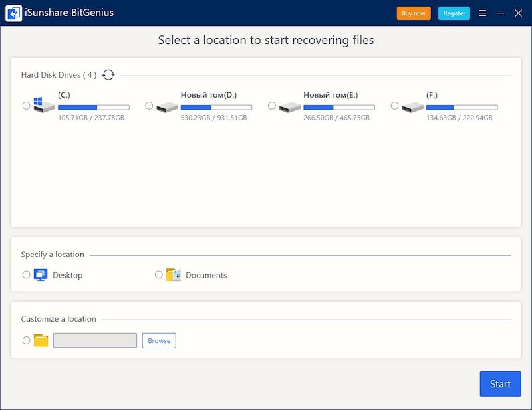This screenshot has height=410, width=532.
Task: Choose the Desktop location radio button
Action: (27, 274)
